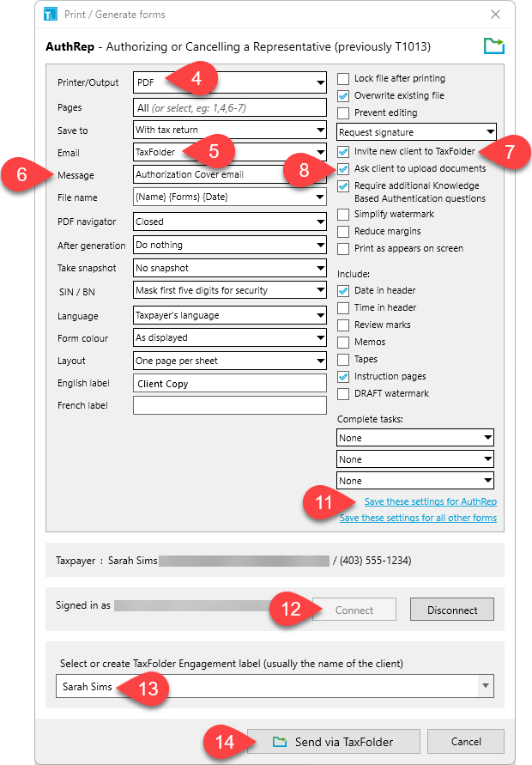The image size is (532, 765).
Task: Open the PDF navigator dropdown
Action: pos(230,222)
